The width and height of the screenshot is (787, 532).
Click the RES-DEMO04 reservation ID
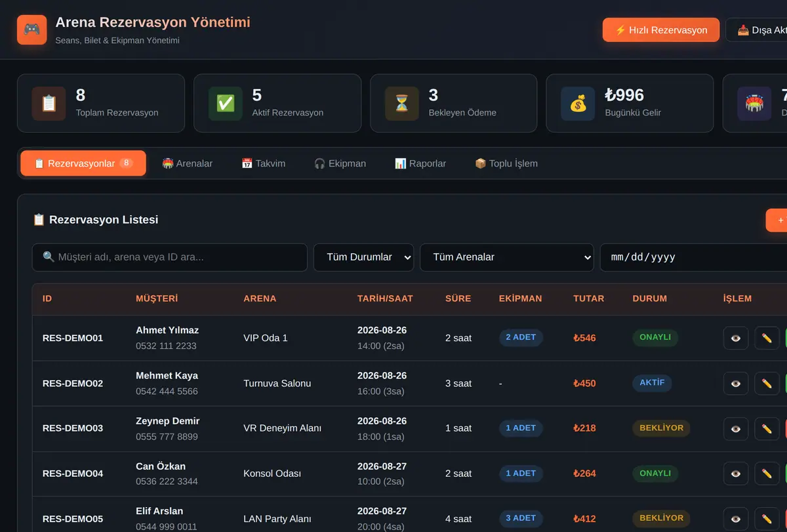point(73,474)
